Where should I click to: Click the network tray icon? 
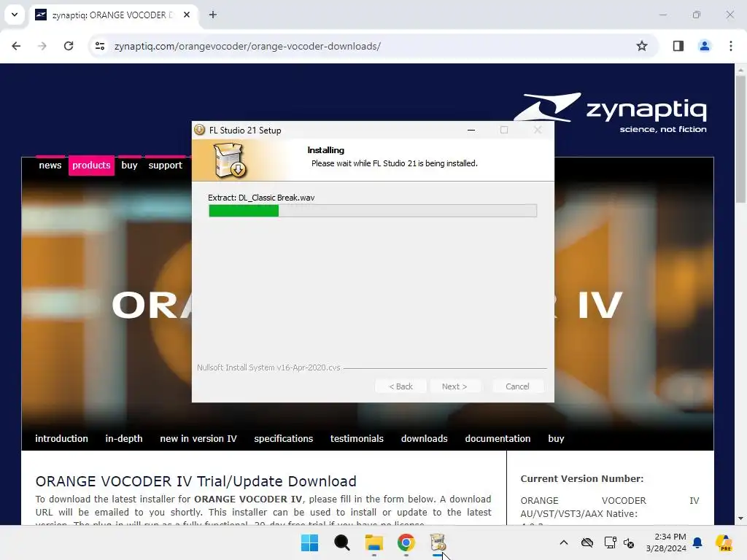coord(610,542)
